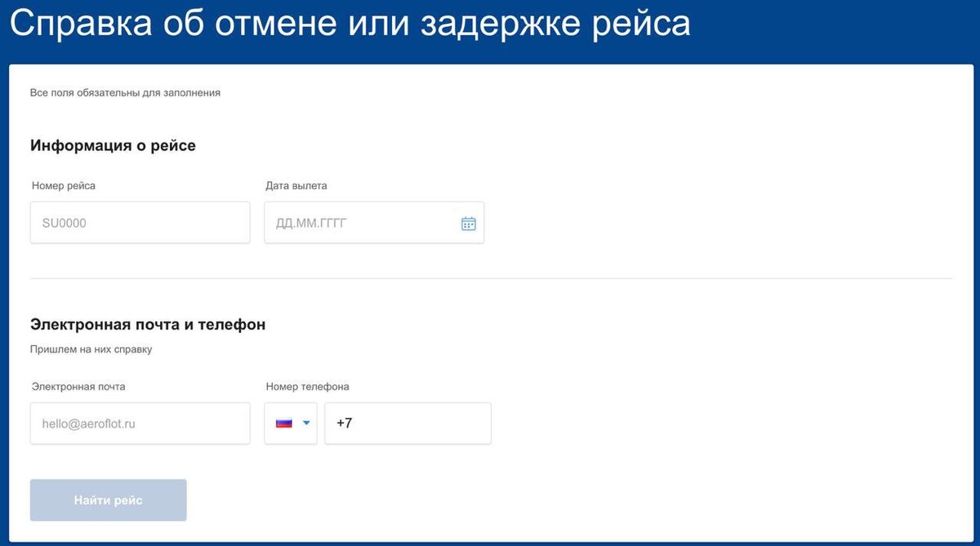Click the Пришлем на них справку hint

click(91, 349)
